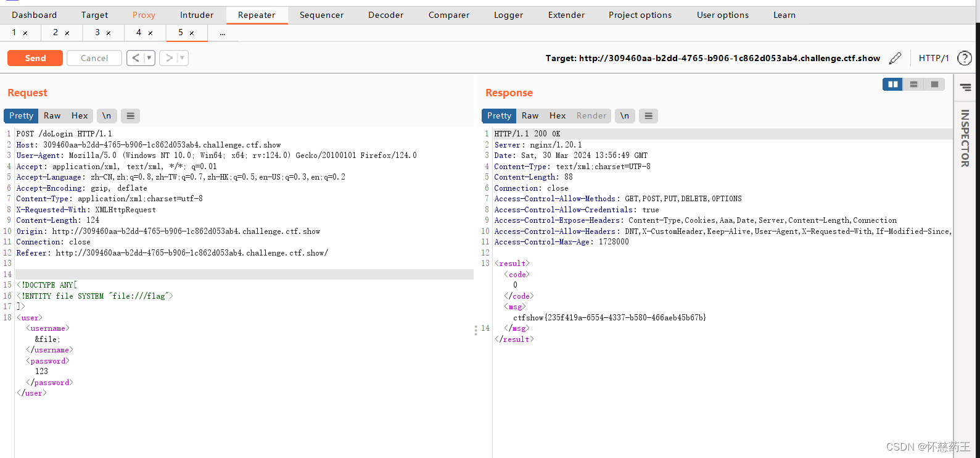Select side-by-side response layout icon
This screenshot has width=980, height=458.
click(x=892, y=85)
